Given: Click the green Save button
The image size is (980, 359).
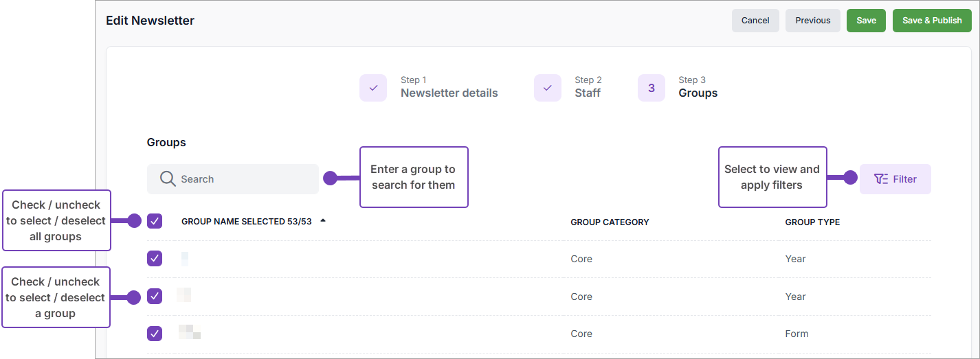Looking at the screenshot, I should 866,21.
